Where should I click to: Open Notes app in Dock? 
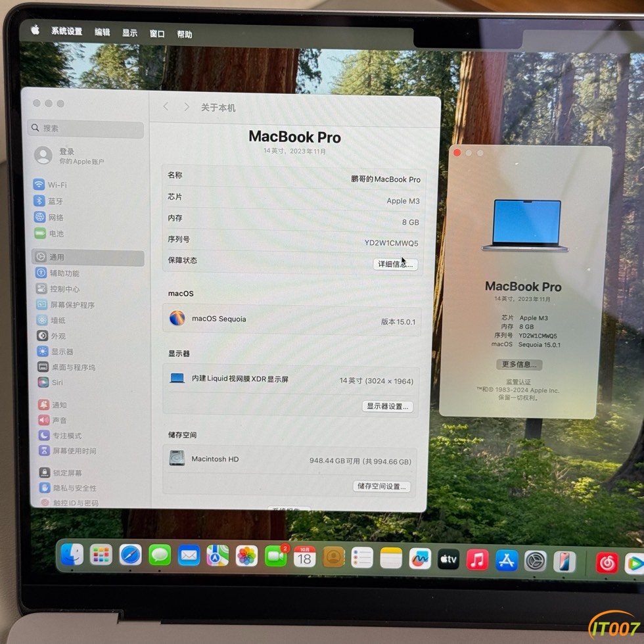point(391,559)
